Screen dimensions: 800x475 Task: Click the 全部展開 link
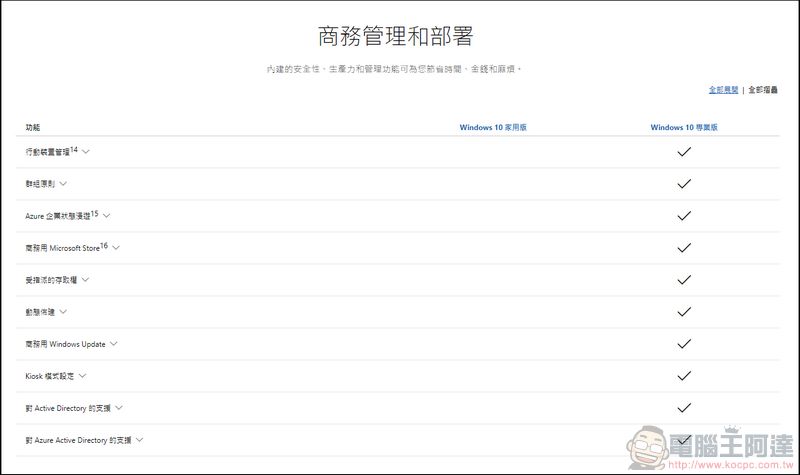pyautogui.click(x=723, y=90)
